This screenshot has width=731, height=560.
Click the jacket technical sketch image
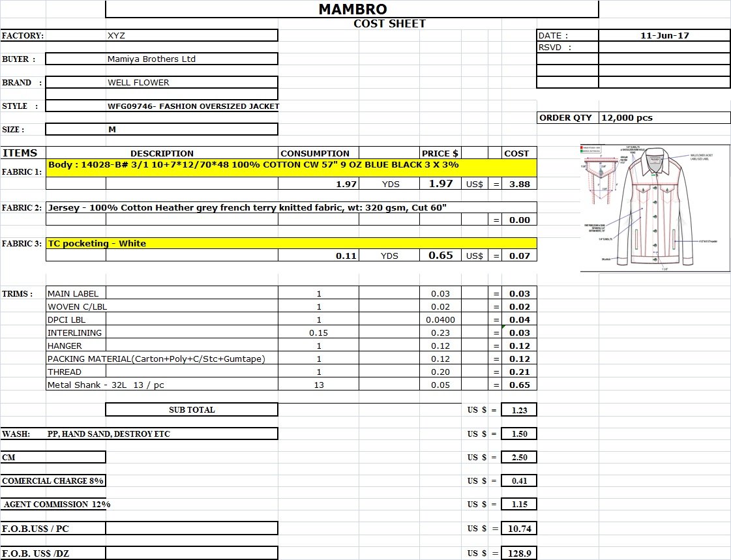point(655,208)
